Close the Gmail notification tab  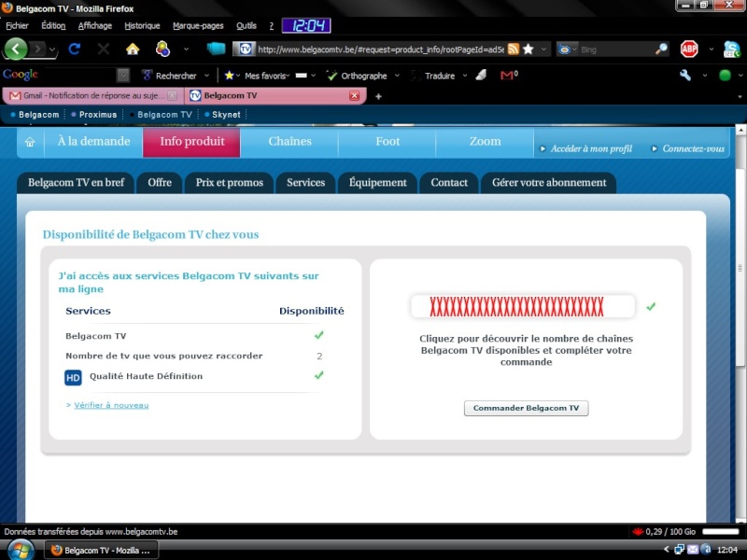[x=173, y=96]
